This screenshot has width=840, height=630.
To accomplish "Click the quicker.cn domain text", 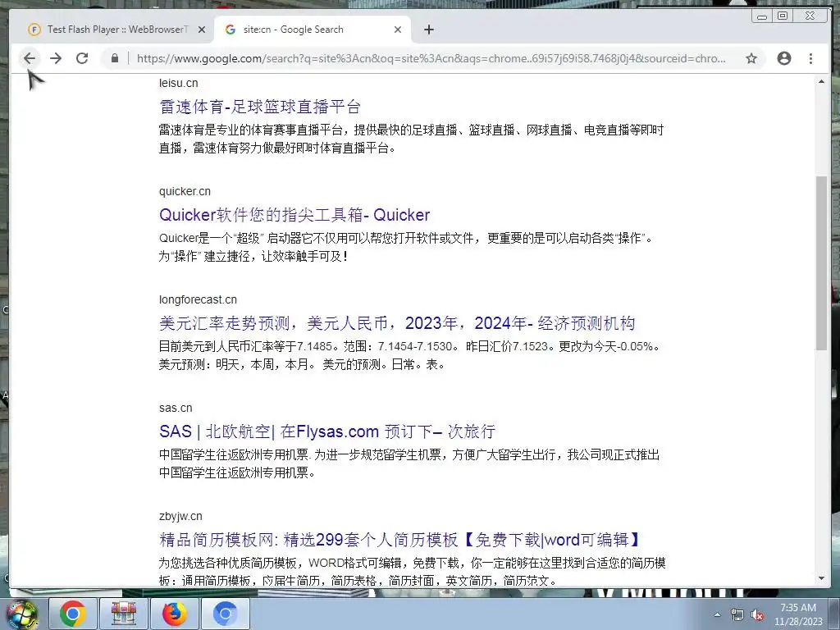I will [185, 191].
